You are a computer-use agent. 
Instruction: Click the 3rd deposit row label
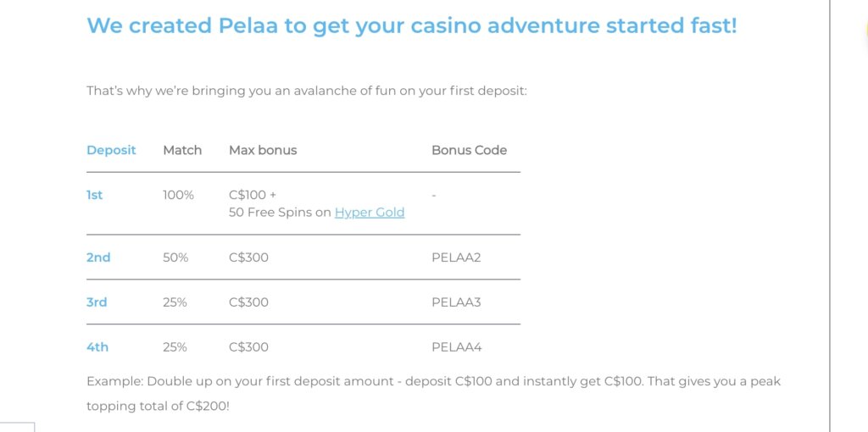coord(97,302)
